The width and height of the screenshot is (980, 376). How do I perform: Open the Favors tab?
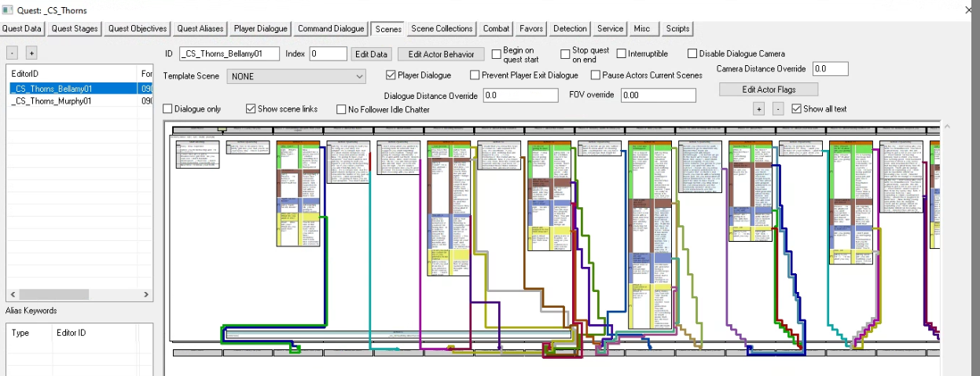(x=531, y=29)
